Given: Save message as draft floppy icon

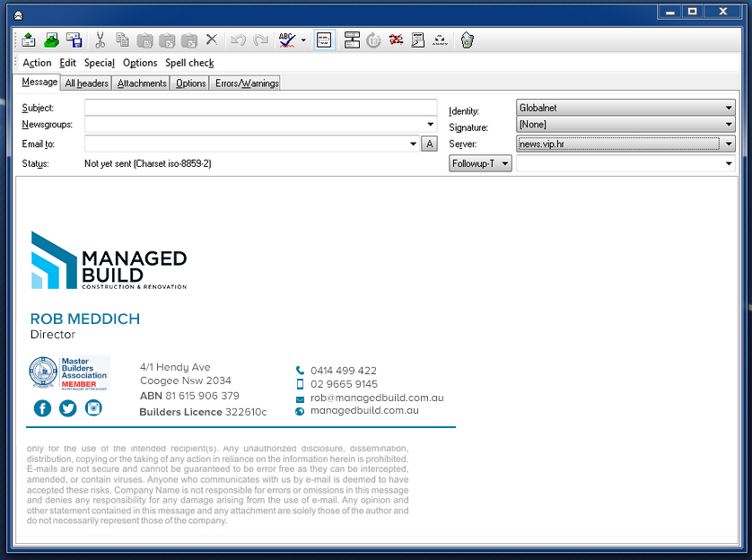Looking at the screenshot, I should pos(74,40).
